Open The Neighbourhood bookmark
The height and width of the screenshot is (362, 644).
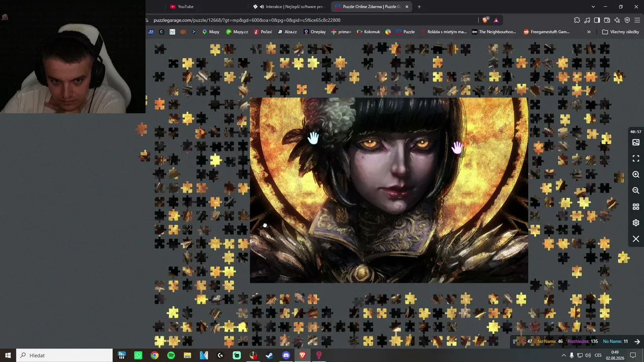494,32
